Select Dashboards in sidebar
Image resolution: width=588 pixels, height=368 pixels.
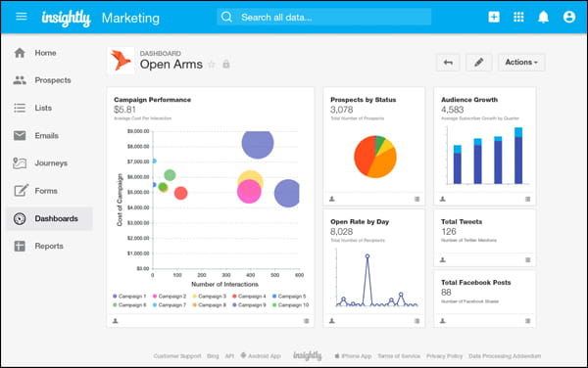click(49, 218)
